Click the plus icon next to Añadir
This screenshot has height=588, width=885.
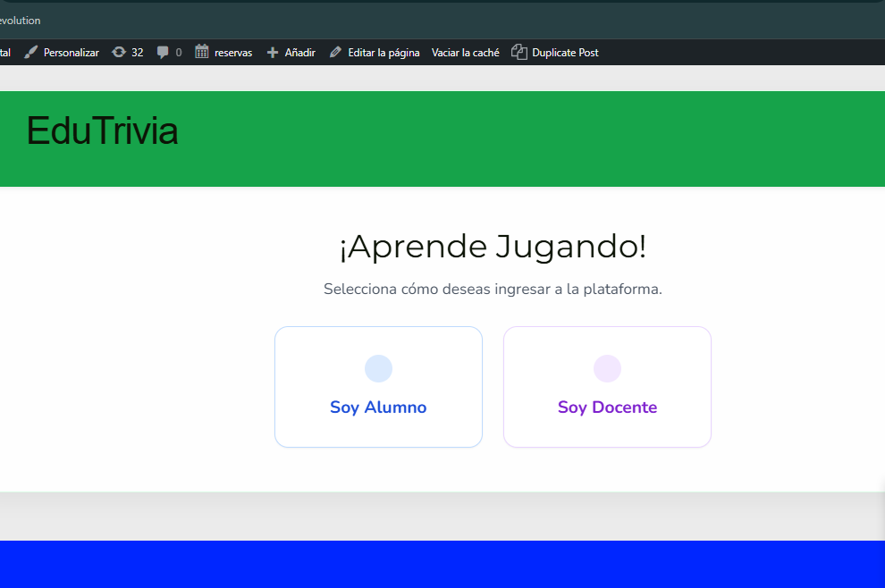(x=273, y=53)
